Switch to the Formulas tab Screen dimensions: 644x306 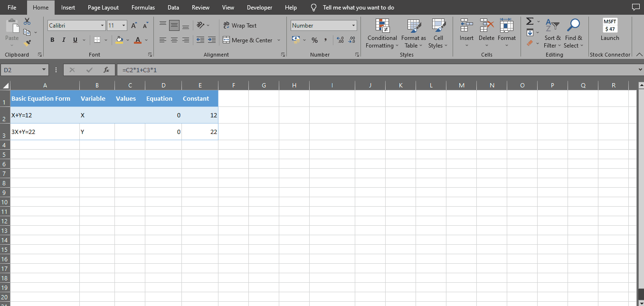143,7
